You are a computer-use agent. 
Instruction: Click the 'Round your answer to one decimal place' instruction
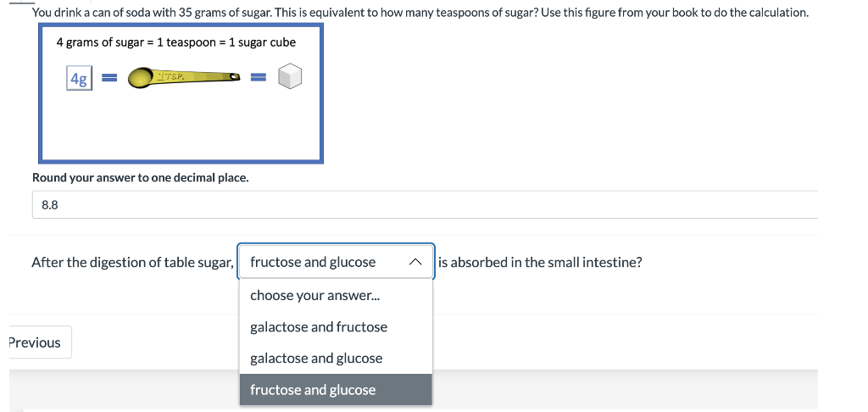tap(140, 178)
